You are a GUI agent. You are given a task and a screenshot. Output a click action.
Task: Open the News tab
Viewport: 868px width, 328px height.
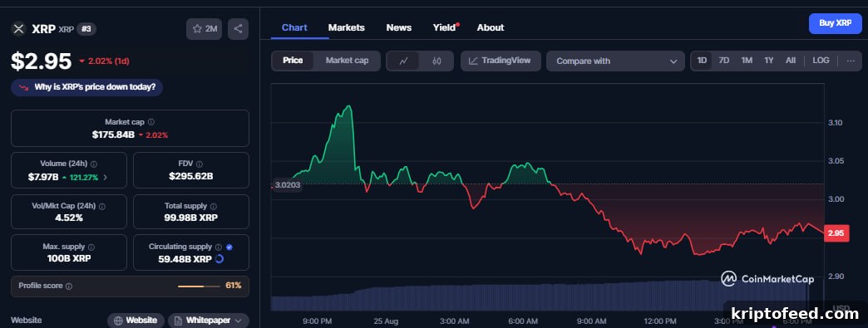coord(399,27)
